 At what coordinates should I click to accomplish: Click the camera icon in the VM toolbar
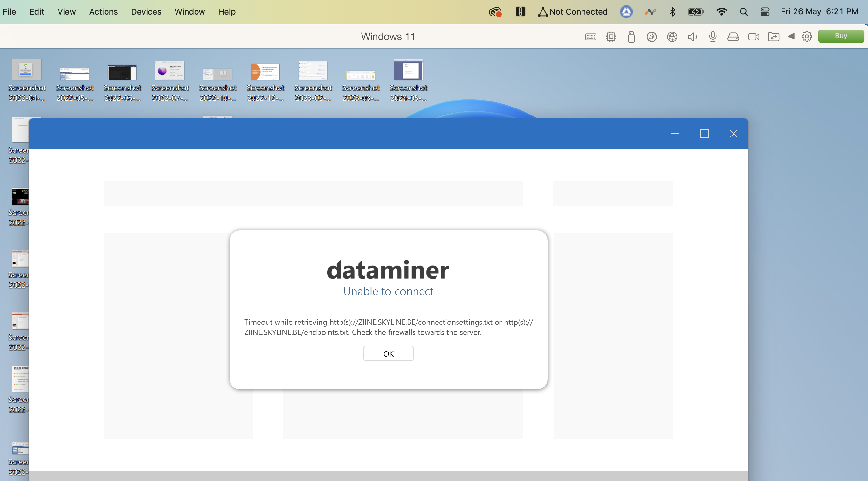click(754, 37)
